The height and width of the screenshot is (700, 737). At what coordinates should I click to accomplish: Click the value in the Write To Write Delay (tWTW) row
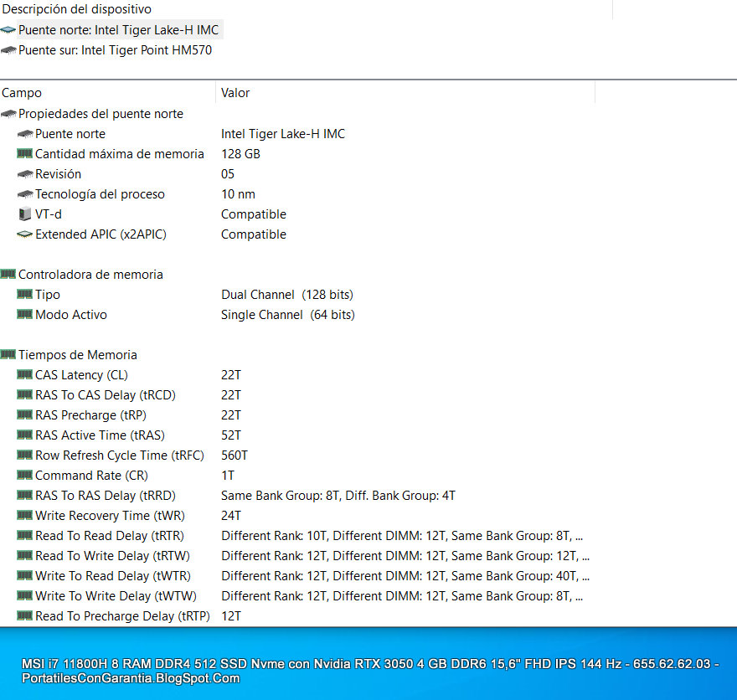pyautogui.click(x=402, y=596)
